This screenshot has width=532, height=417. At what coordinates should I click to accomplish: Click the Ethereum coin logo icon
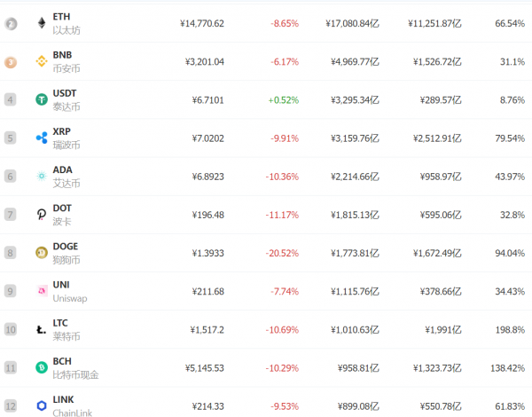pyautogui.click(x=41, y=23)
